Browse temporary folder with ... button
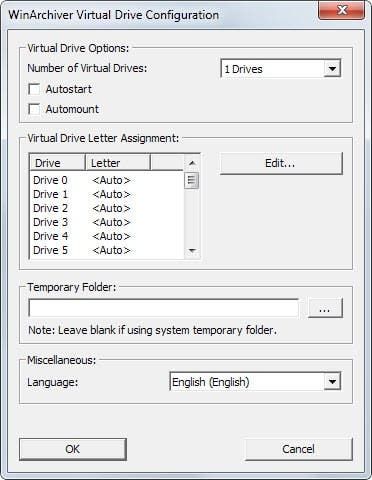 click(325, 308)
